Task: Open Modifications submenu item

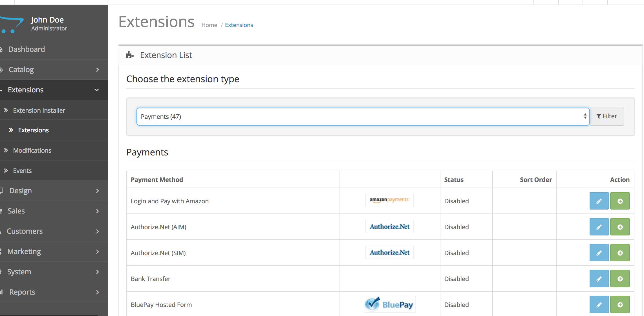Action: pos(54,150)
